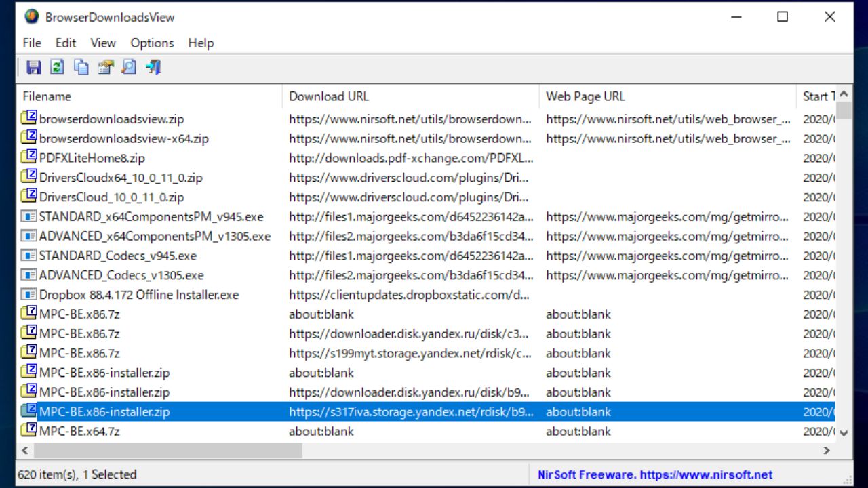Click the downloader.disk.yandex.ru/disk/b9 download URL cell
The height and width of the screenshot is (488, 868).
click(x=411, y=392)
